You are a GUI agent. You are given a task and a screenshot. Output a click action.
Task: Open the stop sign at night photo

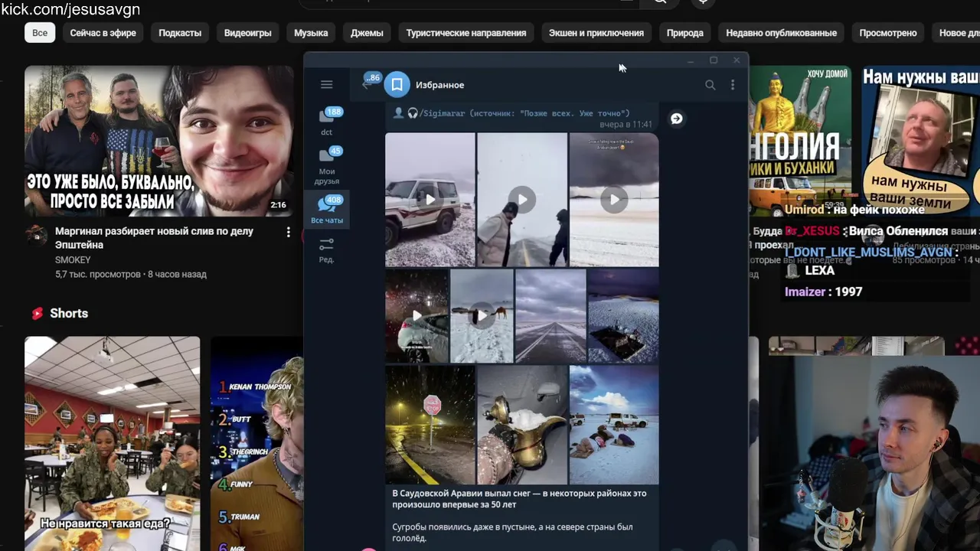pos(430,425)
